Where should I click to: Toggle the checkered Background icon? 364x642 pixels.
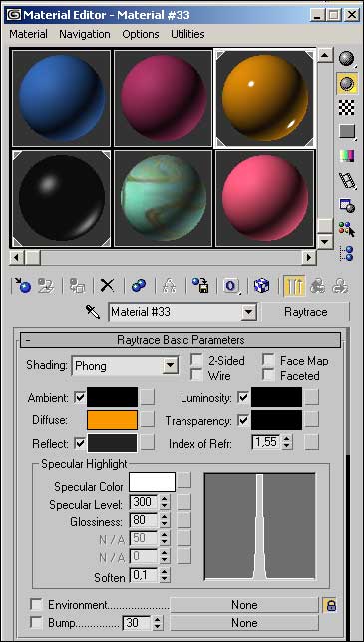(346, 107)
